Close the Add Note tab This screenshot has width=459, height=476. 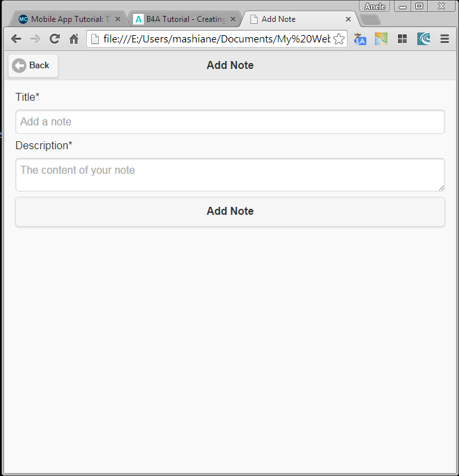(348, 19)
